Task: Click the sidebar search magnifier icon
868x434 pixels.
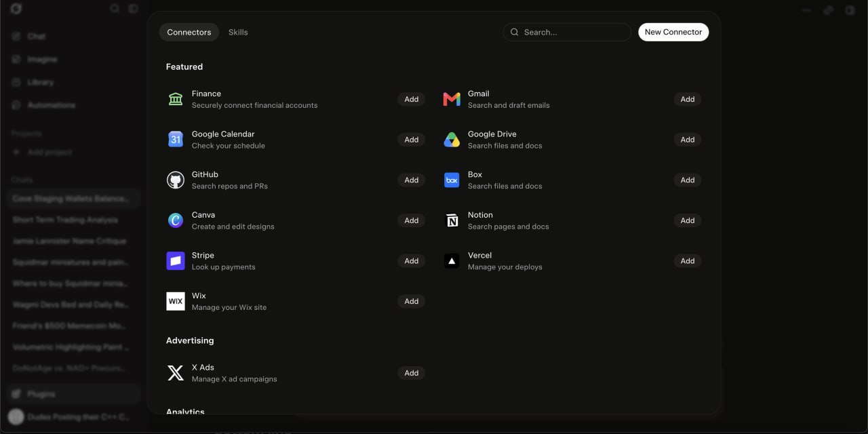Action: [x=115, y=9]
